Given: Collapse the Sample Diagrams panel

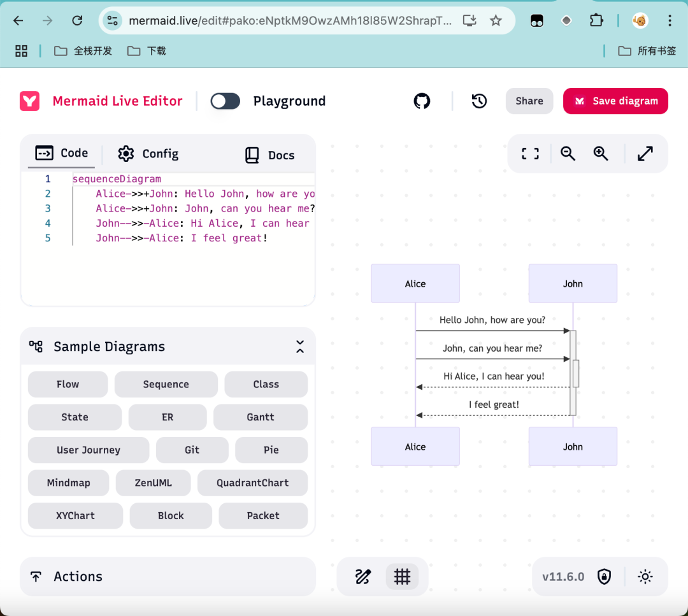Looking at the screenshot, I should (300, 347).
